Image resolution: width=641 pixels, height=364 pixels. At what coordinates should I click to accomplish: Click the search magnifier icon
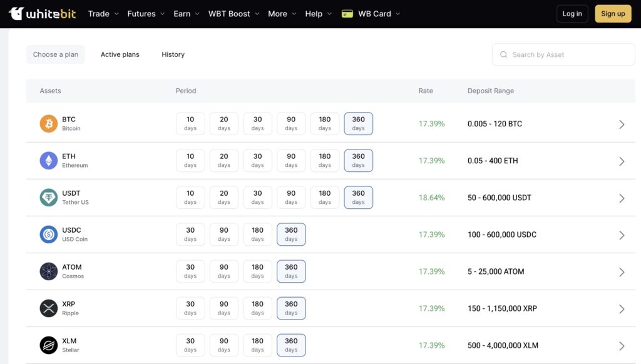coord(504,54)
